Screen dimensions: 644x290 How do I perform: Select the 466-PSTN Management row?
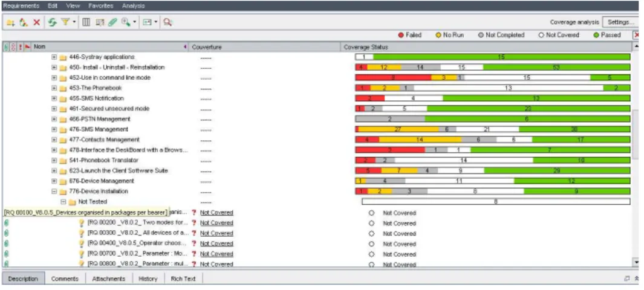(x=316, y=119)
